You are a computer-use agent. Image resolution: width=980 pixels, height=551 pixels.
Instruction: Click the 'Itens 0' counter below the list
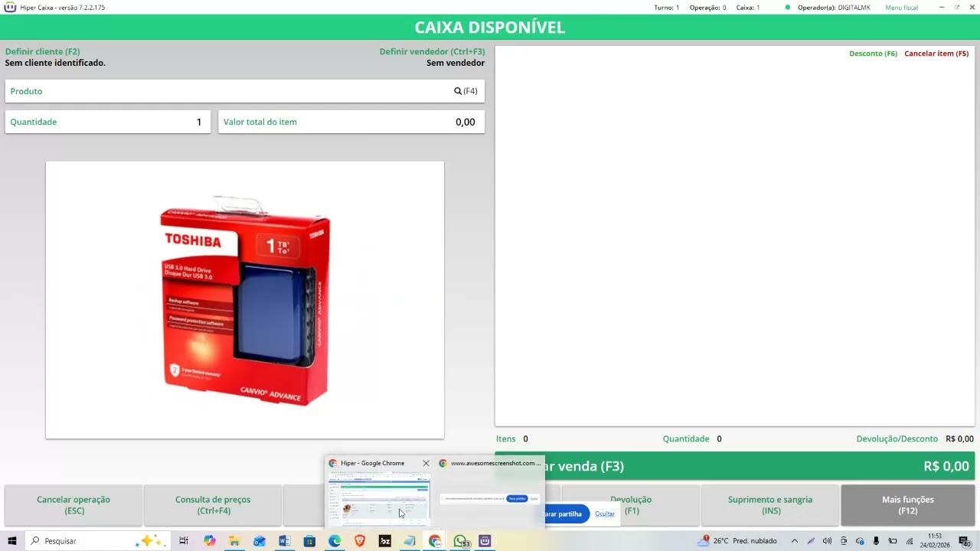[x=512, y=439]
